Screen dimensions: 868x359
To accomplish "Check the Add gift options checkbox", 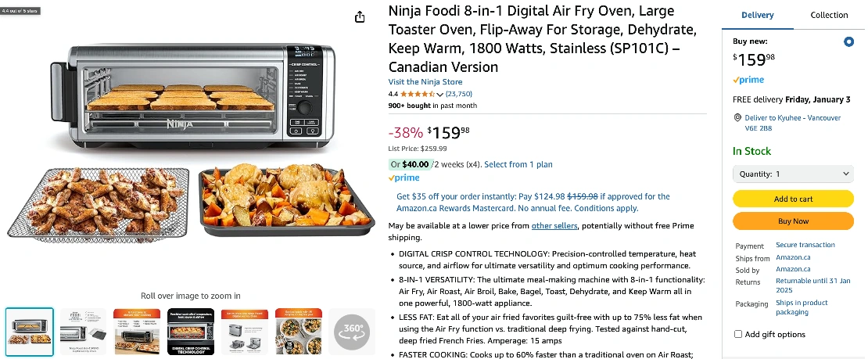I will coord(738,335).
